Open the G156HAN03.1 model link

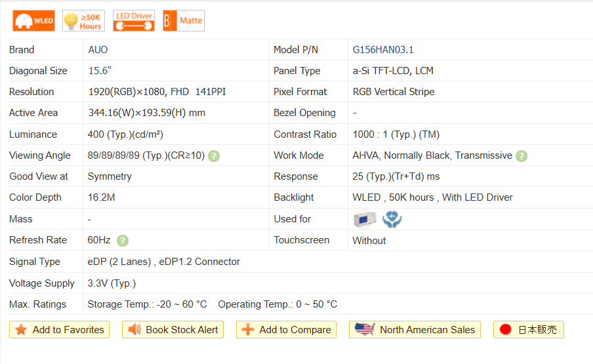[x=383, y=50]
